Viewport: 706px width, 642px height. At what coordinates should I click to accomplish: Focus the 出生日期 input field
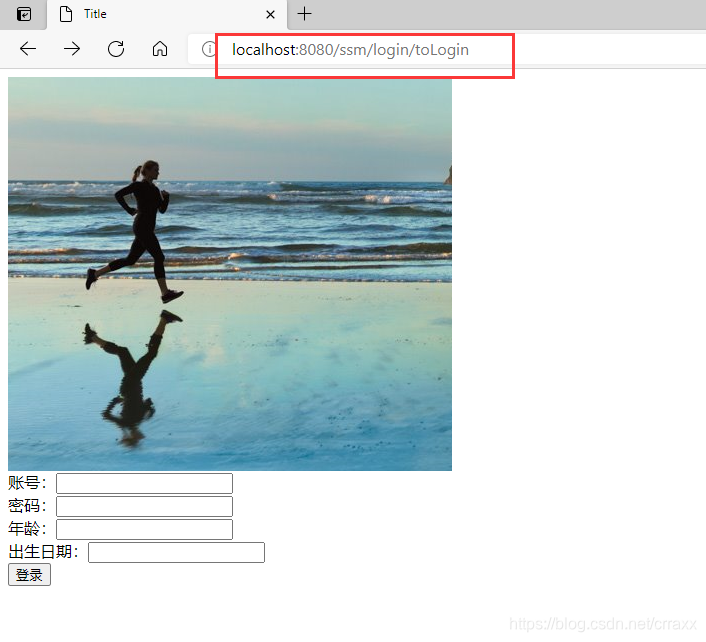tap(176, 552)
